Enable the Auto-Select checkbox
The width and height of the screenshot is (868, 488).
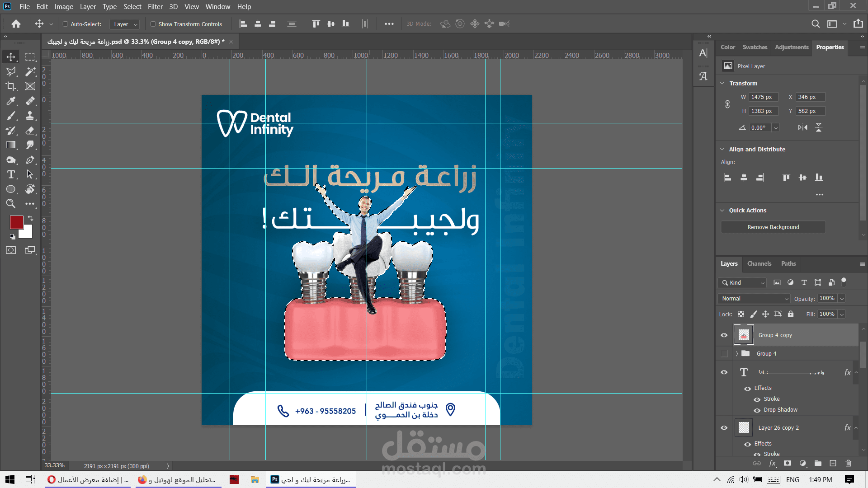pos(66,24)
